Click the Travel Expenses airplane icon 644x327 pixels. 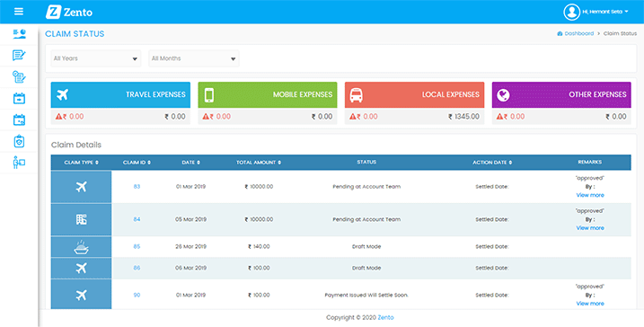tap(62, 94)
